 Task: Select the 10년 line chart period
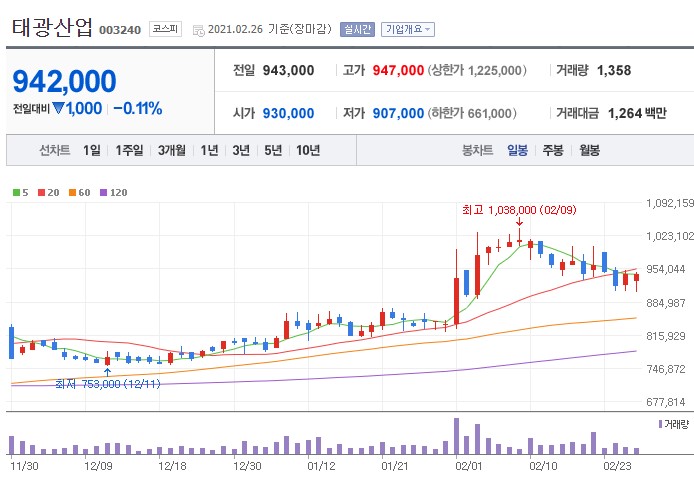[308, 150]
